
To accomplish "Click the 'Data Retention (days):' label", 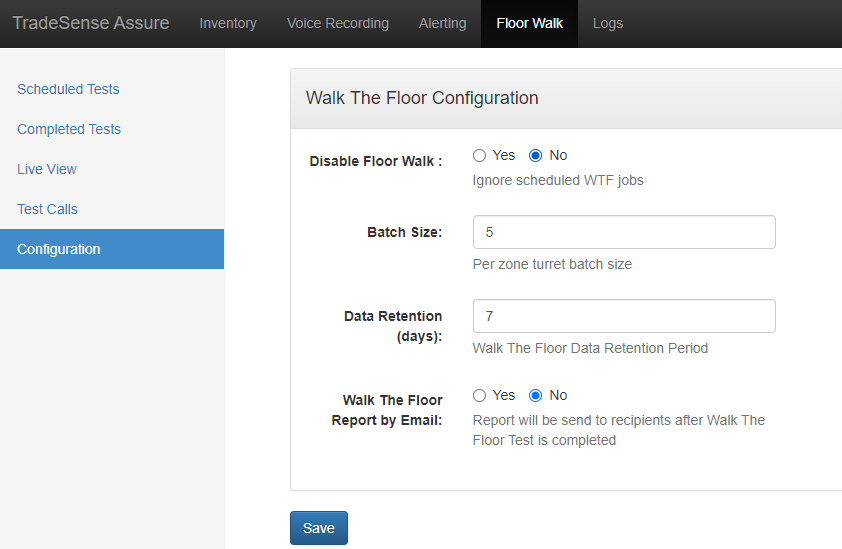I will pyautogui.click(x=393, y=326).
